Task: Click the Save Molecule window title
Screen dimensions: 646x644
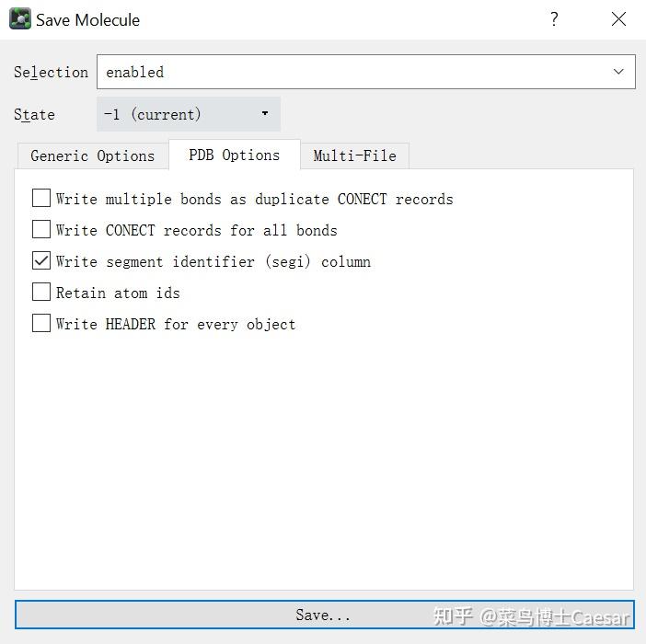Action: point(88,19)
